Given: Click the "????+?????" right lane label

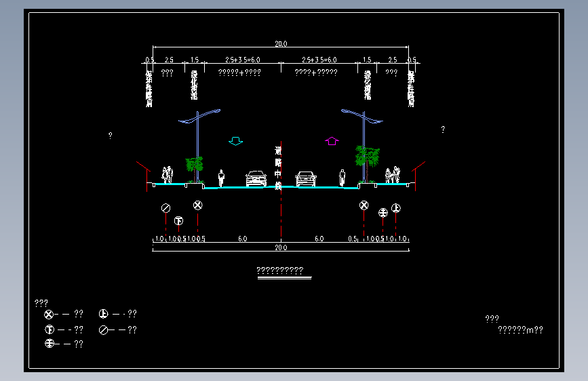Looking at the screenshot, I should 316,73.
